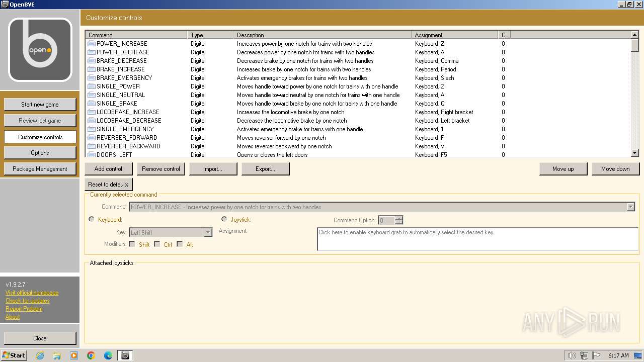Click the icon beside BRAKE_EMERGENCY row
Screen dimensions: 644x362
coord(92,78)
